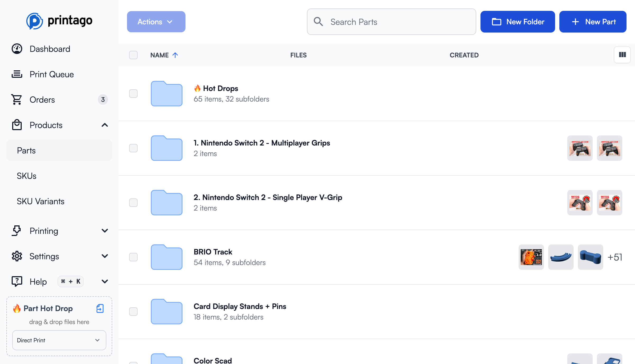635x364 pixels.
Task: Click the BRIO Track folder icon
Action: pos(166,257)
